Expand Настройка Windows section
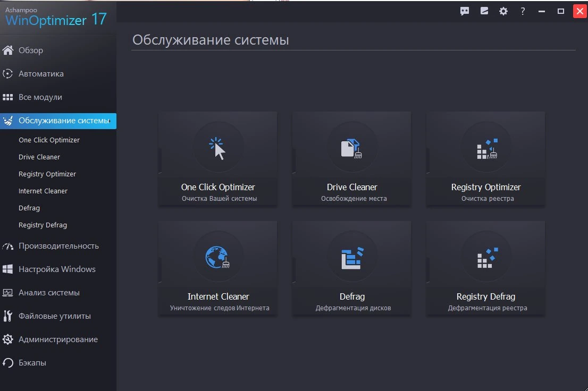This screenshot has width=588, height=391. point(57,269)
